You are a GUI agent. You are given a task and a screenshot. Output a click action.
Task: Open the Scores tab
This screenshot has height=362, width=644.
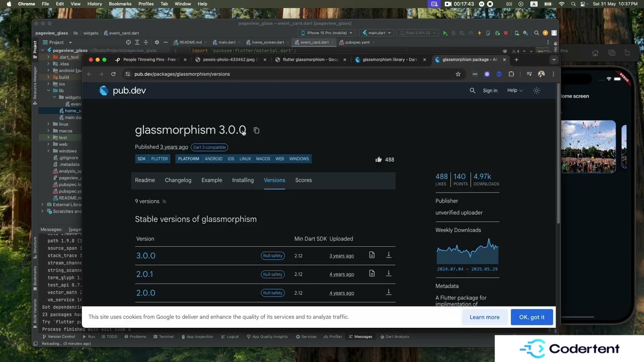[x=303, y=180]
